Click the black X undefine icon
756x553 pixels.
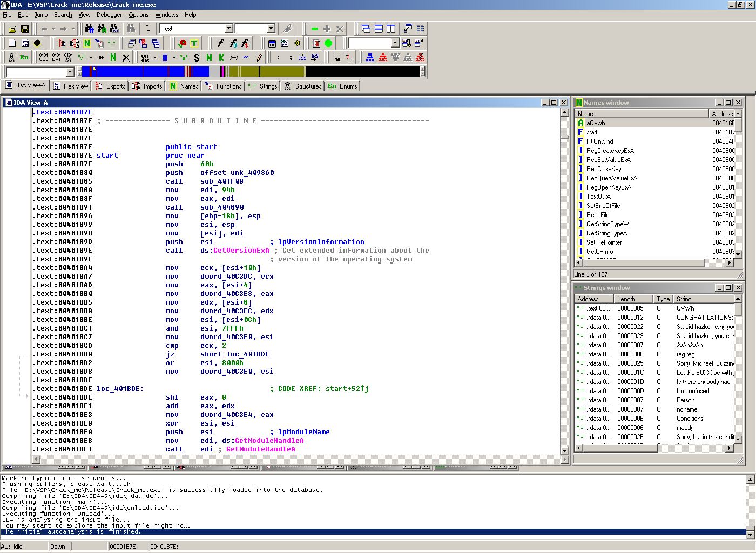[x=126, y=57]
